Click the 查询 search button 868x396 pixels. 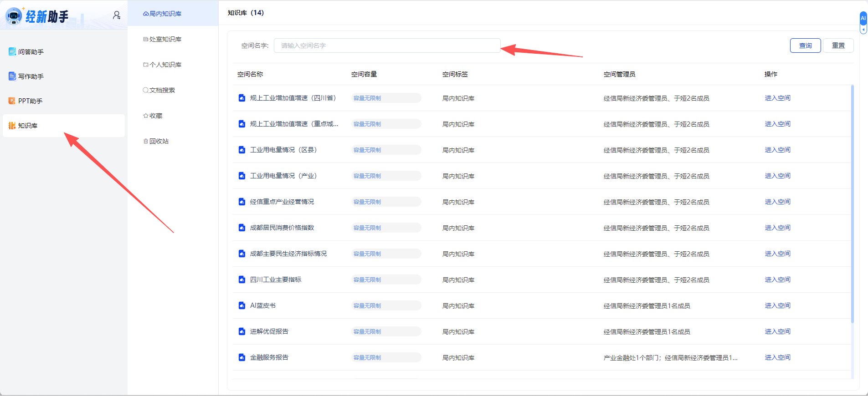805,46
